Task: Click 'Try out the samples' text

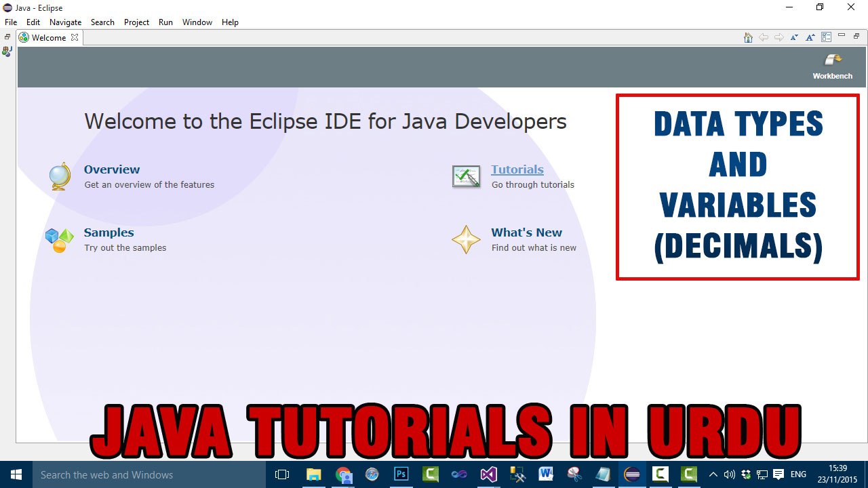Action: (125, 247)
